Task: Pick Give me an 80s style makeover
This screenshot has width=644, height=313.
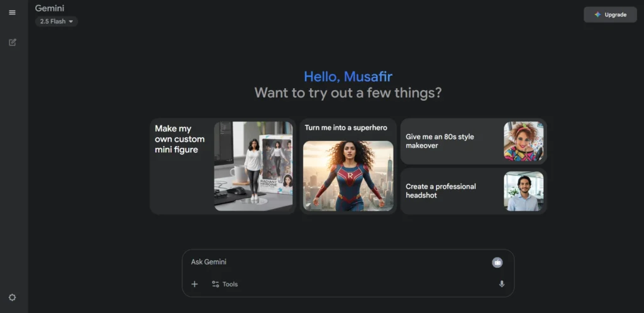Action: 474,142
